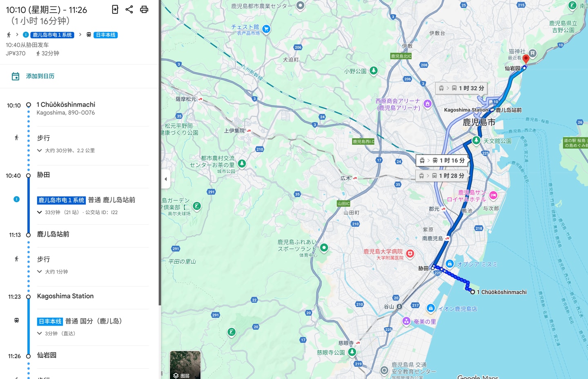Screen dimensions: 588x379
Task: Print the directions with printer icon
Action: pyautogui.click(x=144, y=9)
